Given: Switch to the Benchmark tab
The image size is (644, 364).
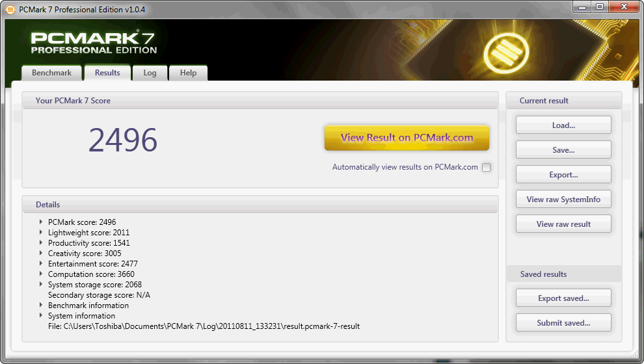Looking at the screenshot, I should (x=52, y=73).
